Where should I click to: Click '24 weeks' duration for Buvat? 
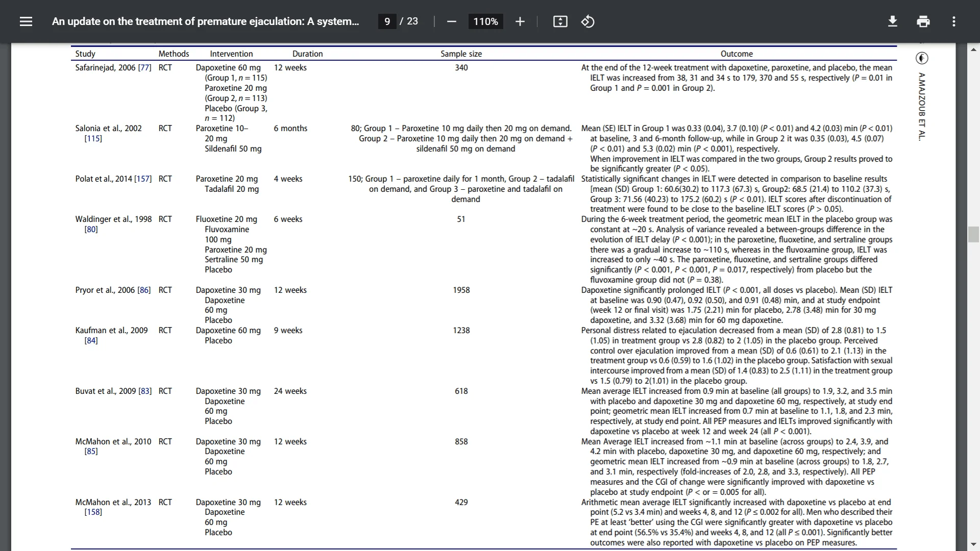tap(290, 391)
